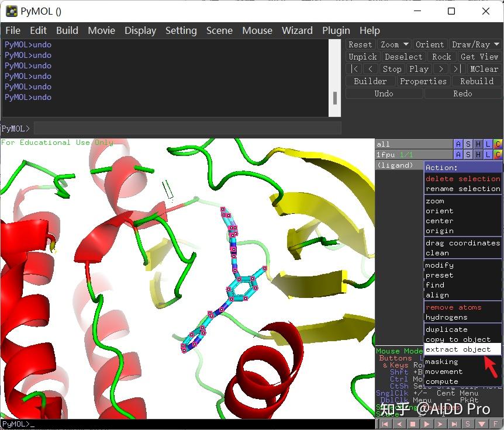Expand the Draw/Ray dropdown button
This screenshot has height=430, width=504.
pos(475,44)
